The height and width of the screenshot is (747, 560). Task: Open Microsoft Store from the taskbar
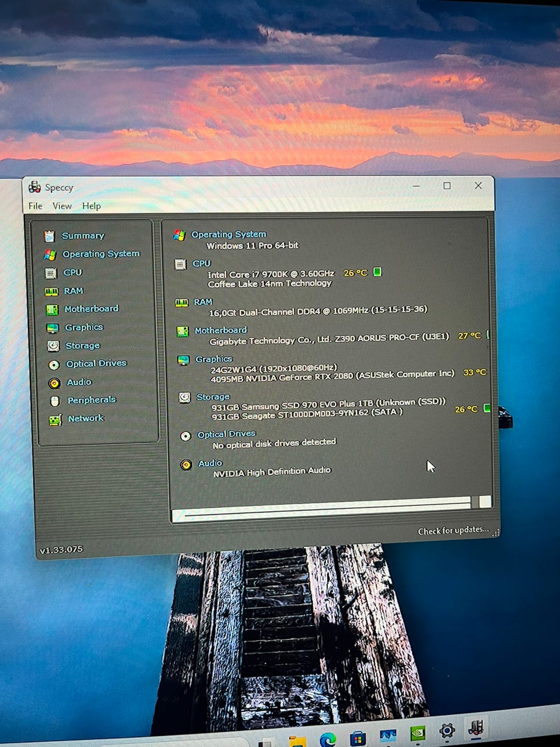coord(358,738)
